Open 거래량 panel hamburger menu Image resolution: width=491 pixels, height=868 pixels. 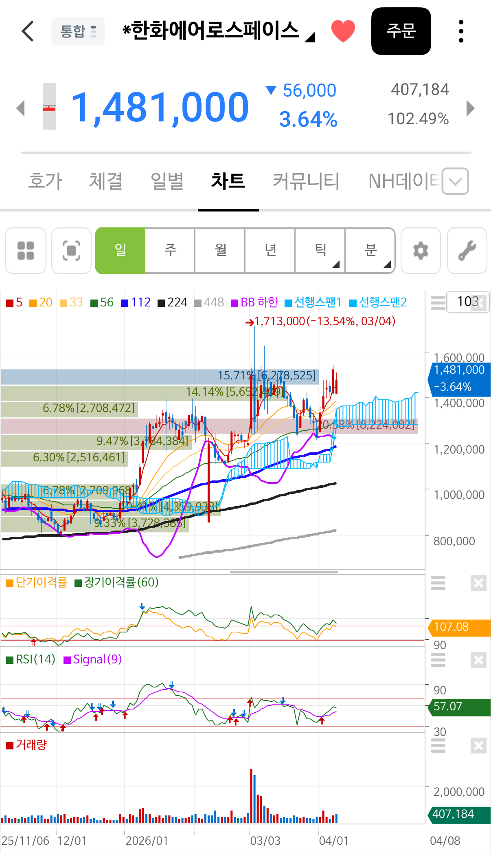point(438,745)
